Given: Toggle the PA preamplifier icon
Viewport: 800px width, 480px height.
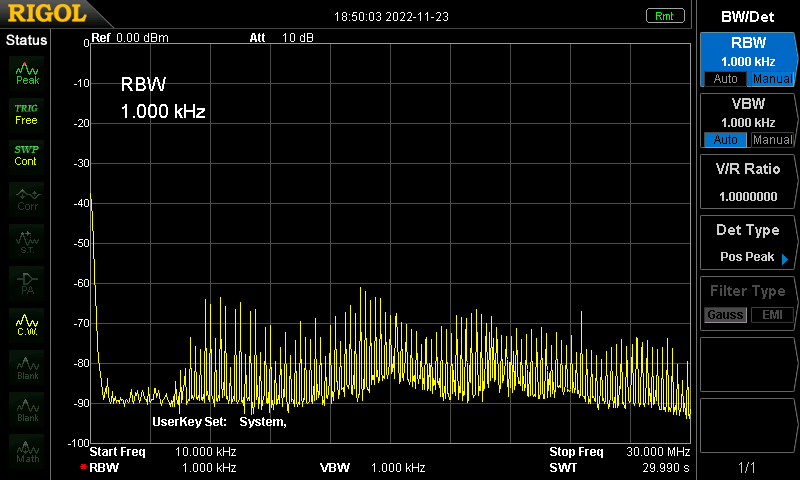Looking at the screenshot, I should point(27,283).
